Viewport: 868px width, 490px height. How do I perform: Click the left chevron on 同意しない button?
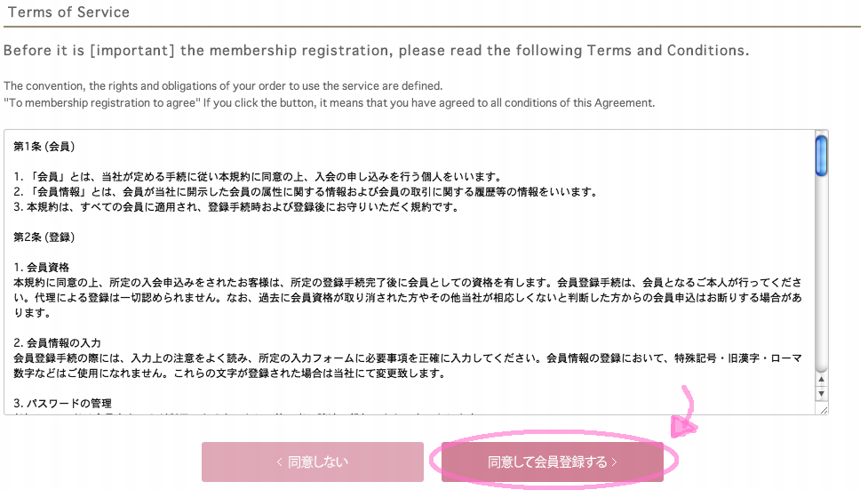point(280,462)
